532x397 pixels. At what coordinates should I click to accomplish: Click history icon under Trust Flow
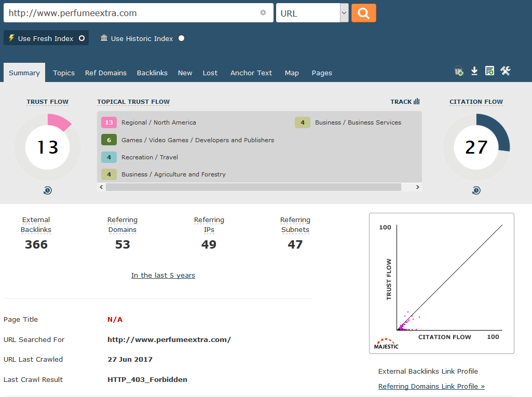click(47, 190)
